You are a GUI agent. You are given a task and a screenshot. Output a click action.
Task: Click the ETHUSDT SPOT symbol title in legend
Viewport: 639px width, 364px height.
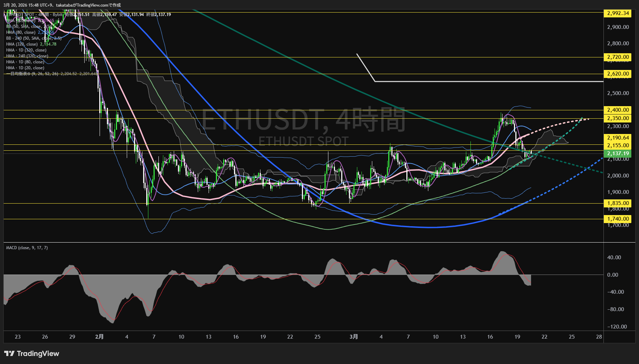21,15
